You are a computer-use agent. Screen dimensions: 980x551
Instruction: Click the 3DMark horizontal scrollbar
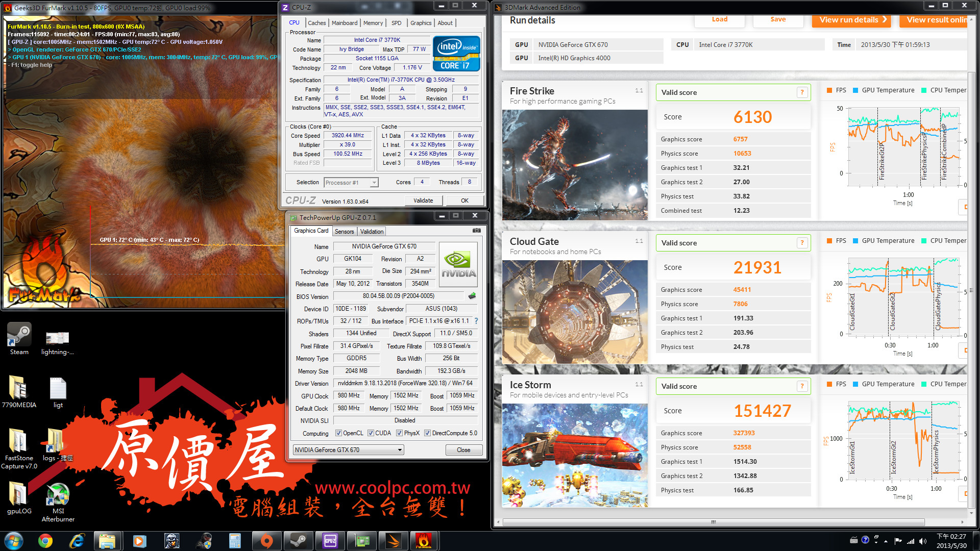713,522
